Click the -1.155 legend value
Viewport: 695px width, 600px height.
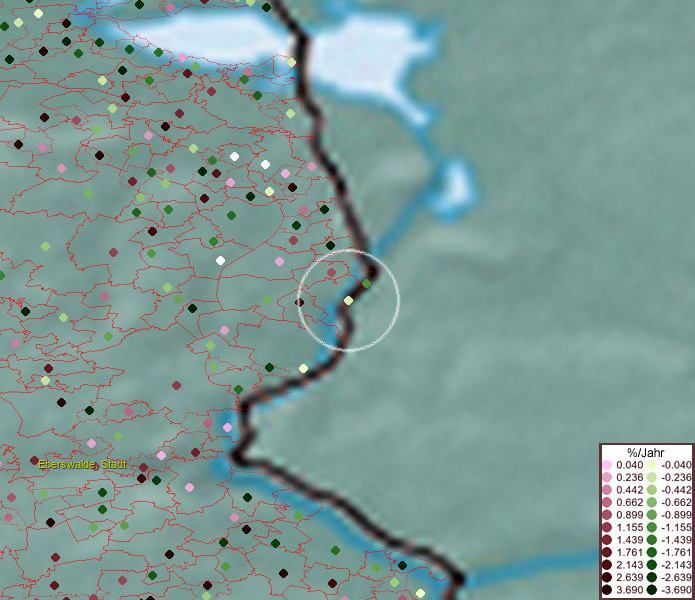coord(676,527)
